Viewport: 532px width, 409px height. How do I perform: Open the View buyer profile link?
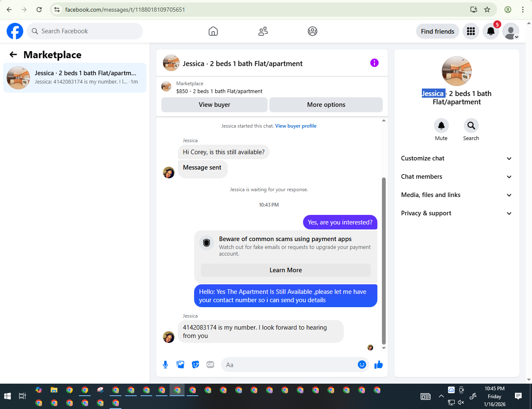[296, 126]
